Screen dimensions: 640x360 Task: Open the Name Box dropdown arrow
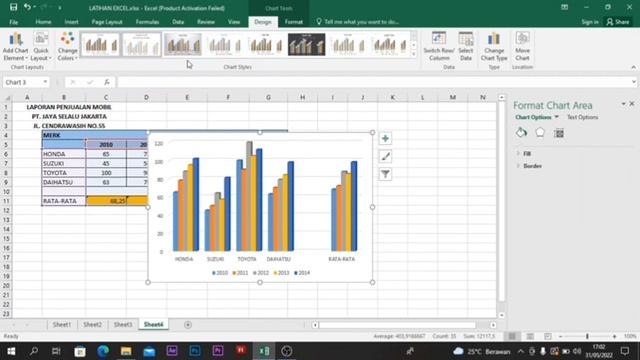point(45,82)
